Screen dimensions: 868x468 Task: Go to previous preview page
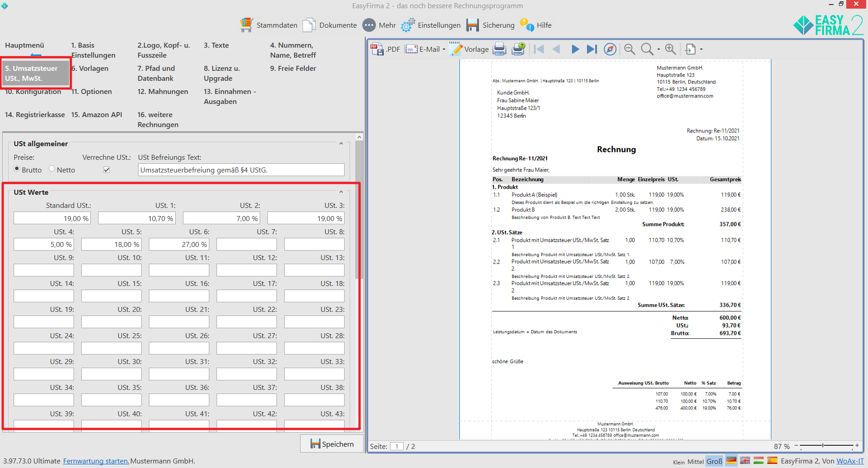click(x=556, y=49)
